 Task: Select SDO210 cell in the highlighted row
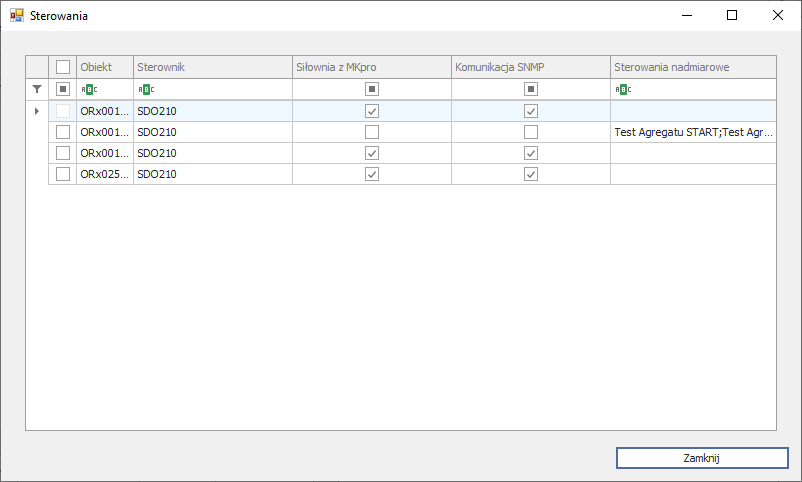click(x=213, y=111)
